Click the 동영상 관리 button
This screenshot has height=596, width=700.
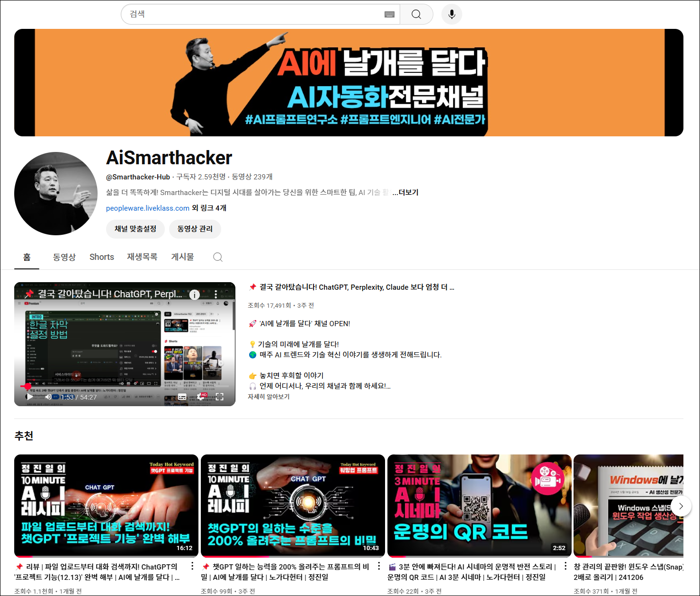(x=195, y=229)
